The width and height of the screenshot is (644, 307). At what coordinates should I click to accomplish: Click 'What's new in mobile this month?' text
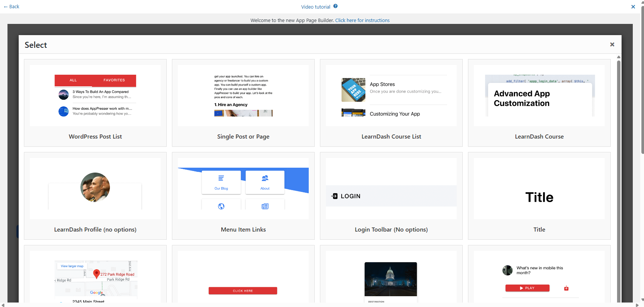click(x=540, y=270)
